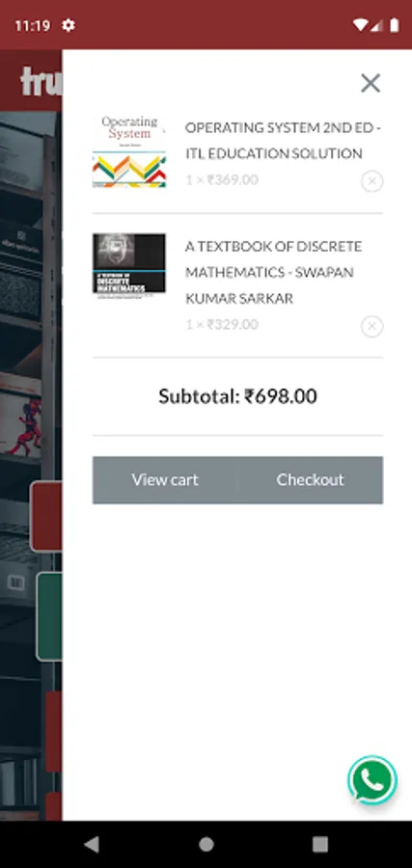Remove Operating System book from cart

pyautogui.click(x=372, y=181)
